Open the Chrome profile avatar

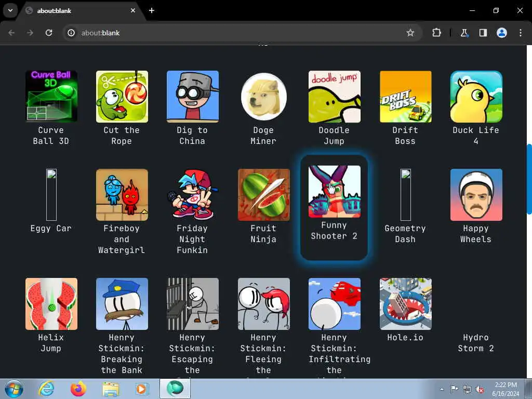(502, 33)
